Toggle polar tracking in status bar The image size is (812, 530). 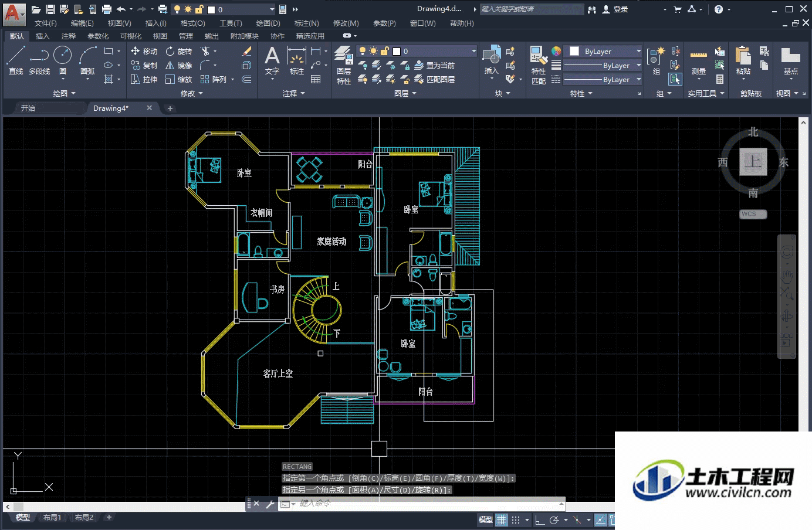pyautogui.click(x=554, y=519)
